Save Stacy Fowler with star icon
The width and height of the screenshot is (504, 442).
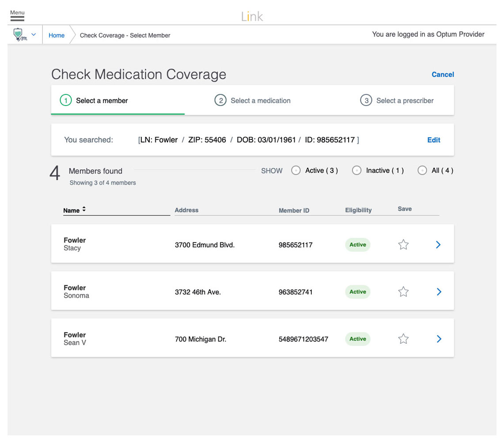coord(403,245)
